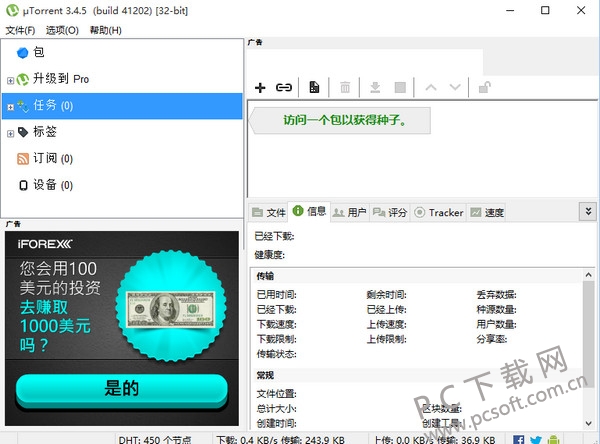Open the 帮助(H) menu
This screenshot has height=444, width=600.
click(106, 30)
